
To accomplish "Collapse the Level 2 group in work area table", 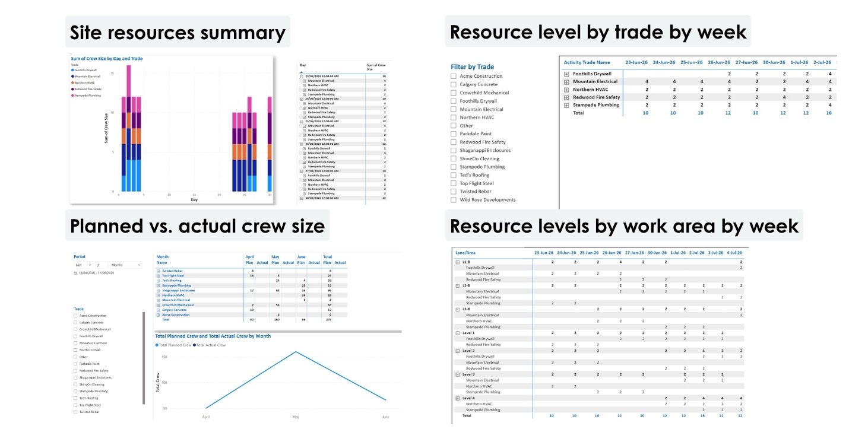I will pos(458,351).
